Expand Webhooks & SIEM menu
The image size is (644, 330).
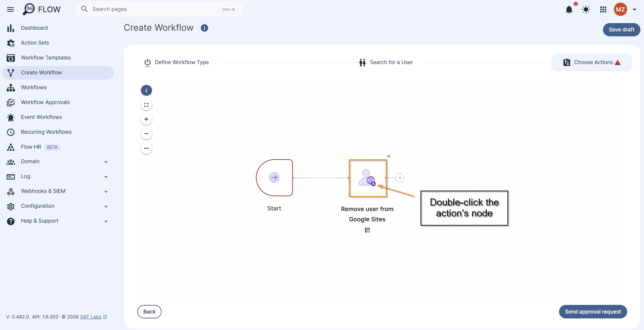coord(58,191)
